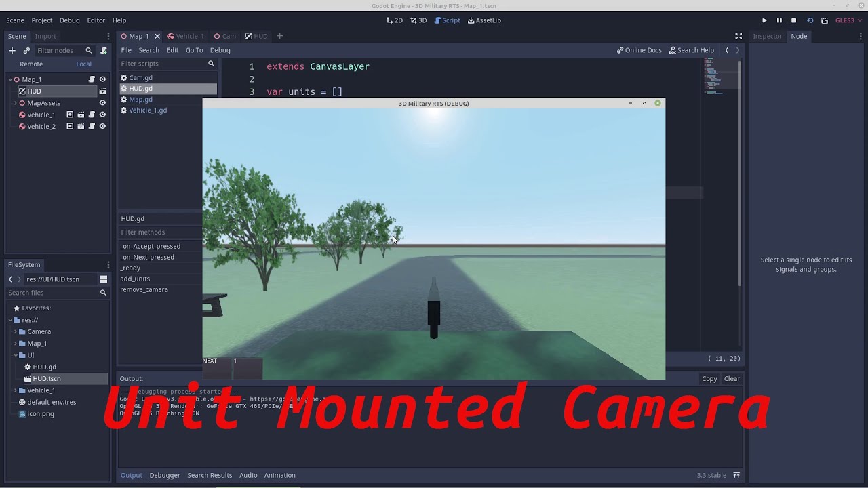Screen dimensions: 868x488
Task: Toggle visibility of Map_1 node
Action: click(x=102, y=79)
